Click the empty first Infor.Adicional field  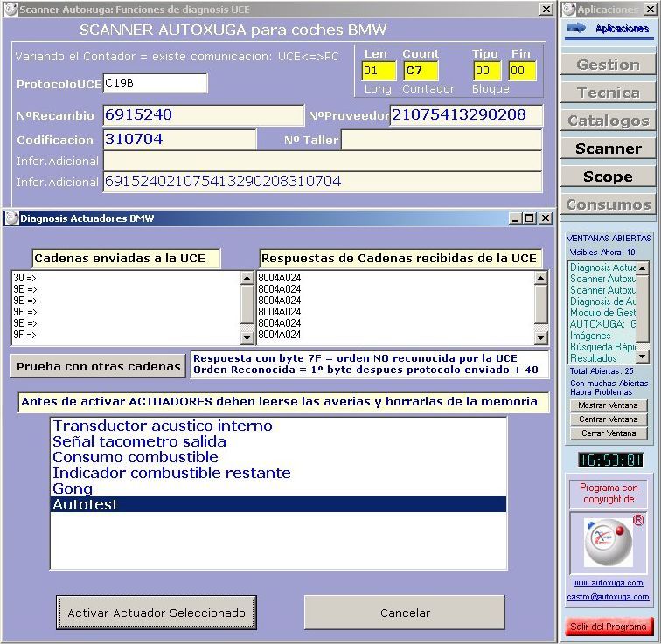click(x=323, y=161)
